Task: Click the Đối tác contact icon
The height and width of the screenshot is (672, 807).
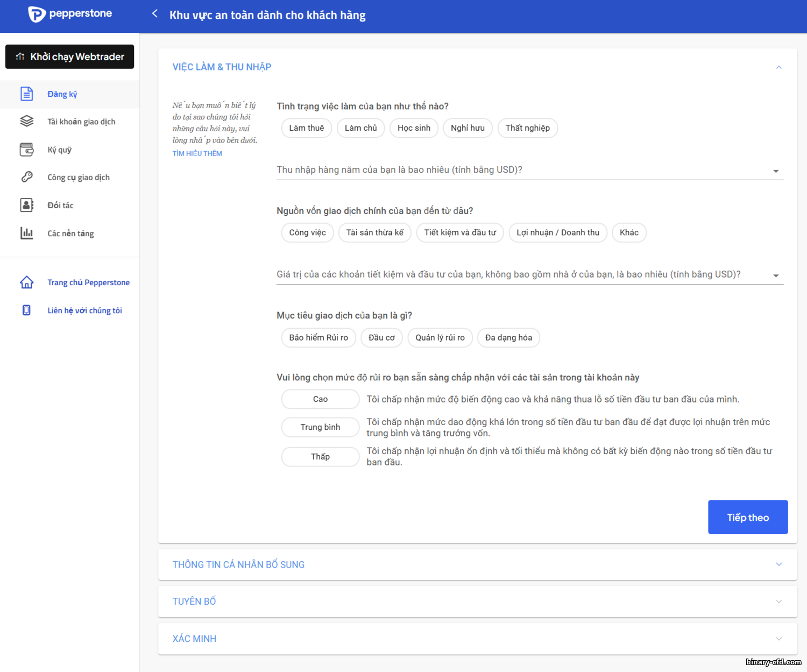Action: click(26, 205)
